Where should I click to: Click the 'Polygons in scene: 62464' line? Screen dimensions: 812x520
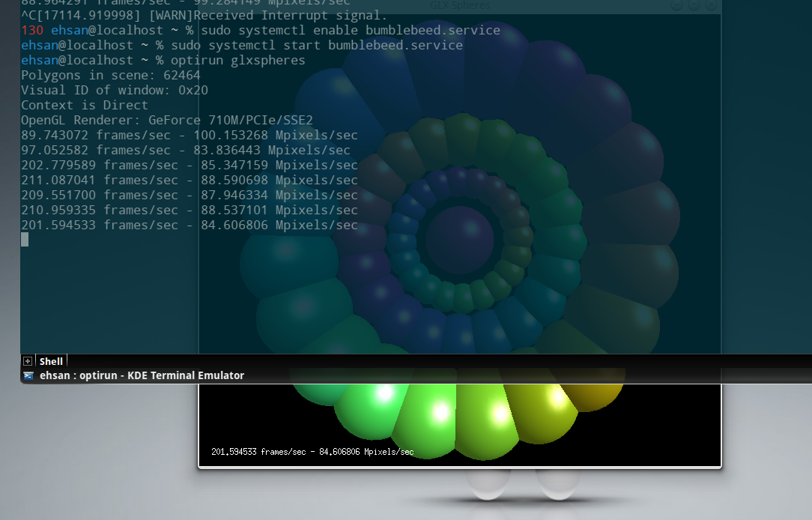(110, 76)
